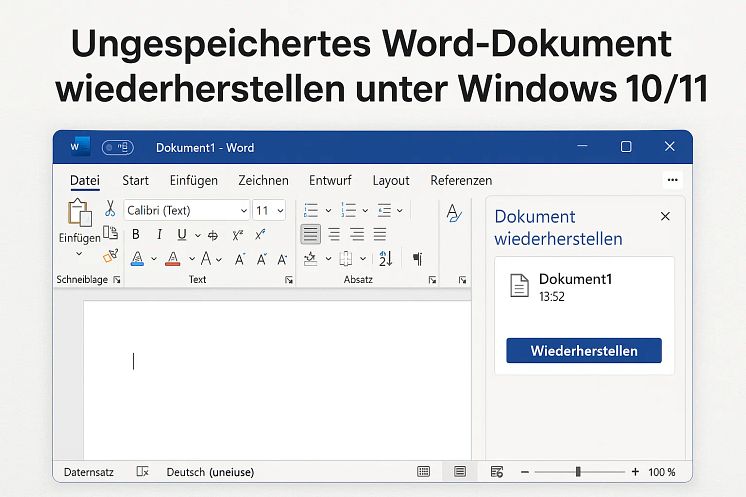Image resolution: width=746 pixels, height=497 pixels.
Task: Sort with the A-Z sort icon
Action: click(385, 259)
